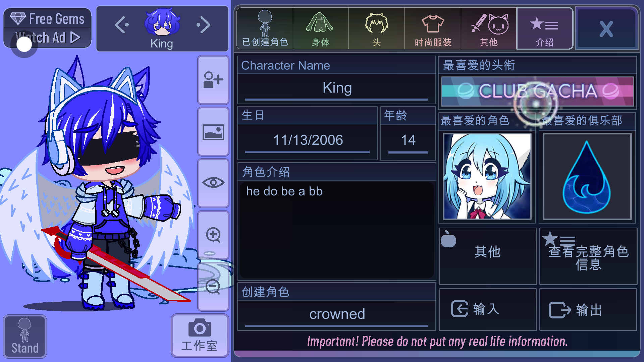Change pose with the Stand icon
Viewport: 644px width, 362px height.
point(25,337)
